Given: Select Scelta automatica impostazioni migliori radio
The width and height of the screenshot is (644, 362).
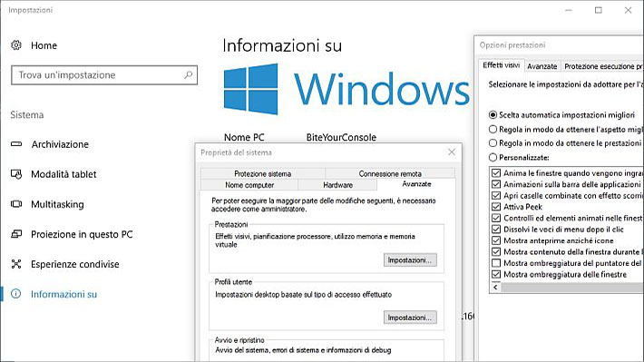Looking at the screenshot, I should 493,115.
